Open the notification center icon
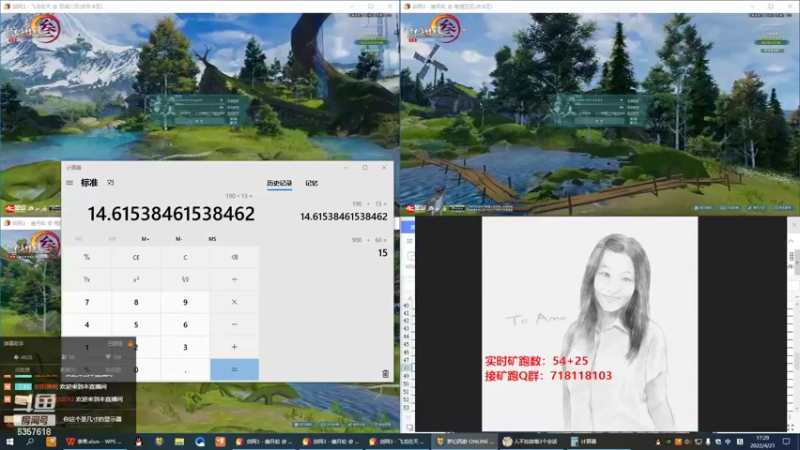Screen dimensions: 800x450 [787, 441]
